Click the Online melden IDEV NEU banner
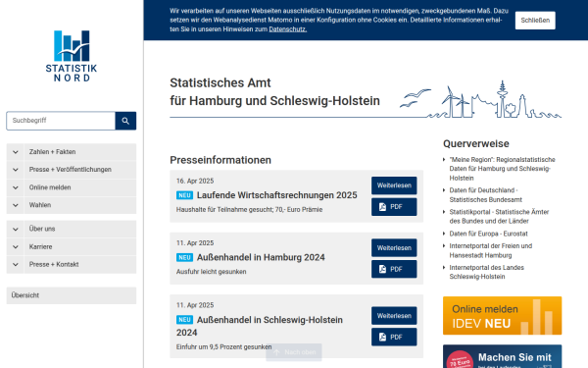 click(502, 316)
